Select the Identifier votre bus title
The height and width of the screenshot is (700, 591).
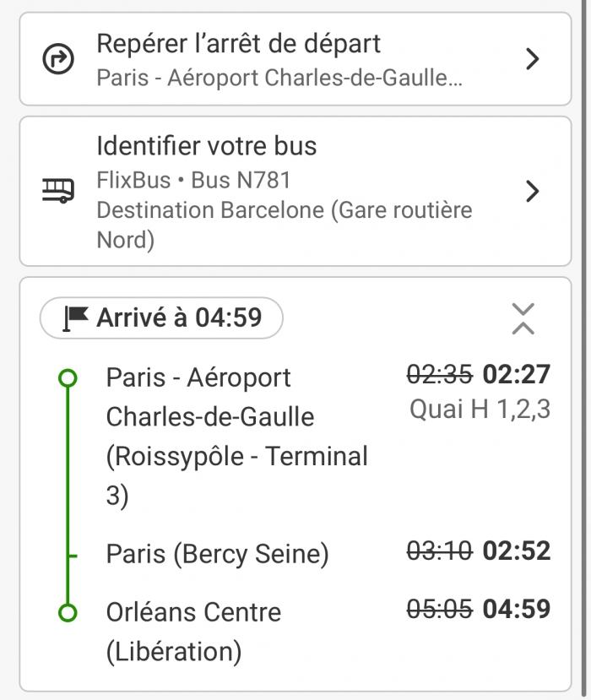207,146
